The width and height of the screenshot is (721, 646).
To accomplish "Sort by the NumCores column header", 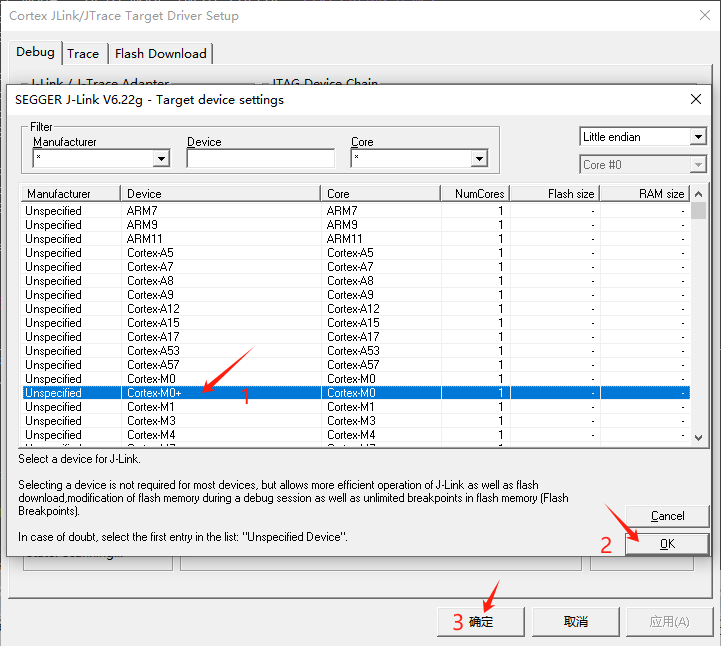I will (475, 194).
